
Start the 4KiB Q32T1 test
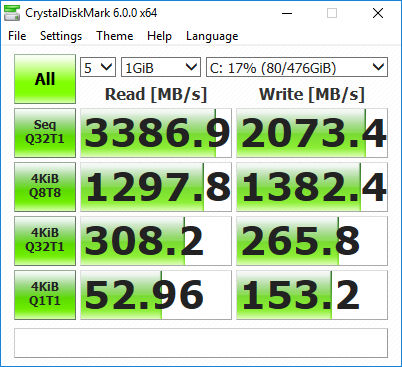click(45, 241)
